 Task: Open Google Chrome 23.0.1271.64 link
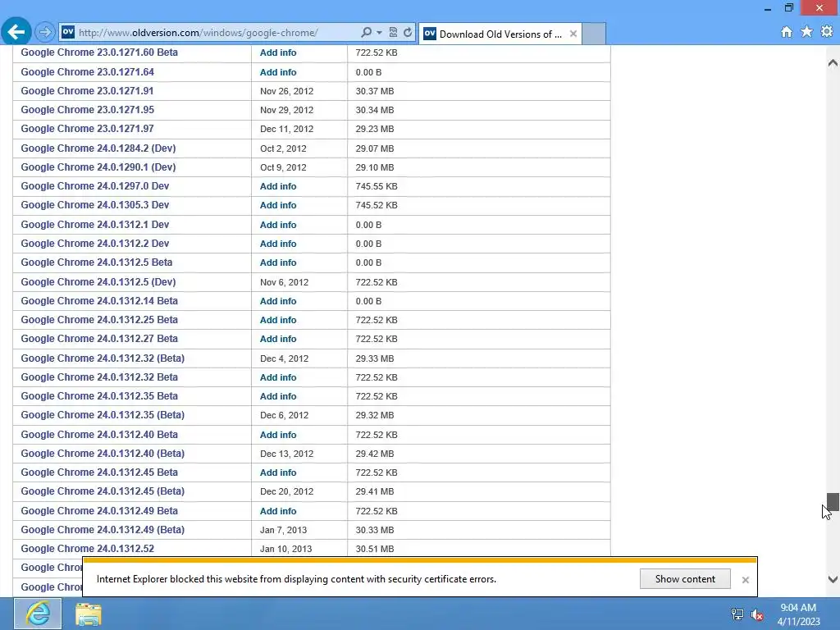click(x=87, y=72)
